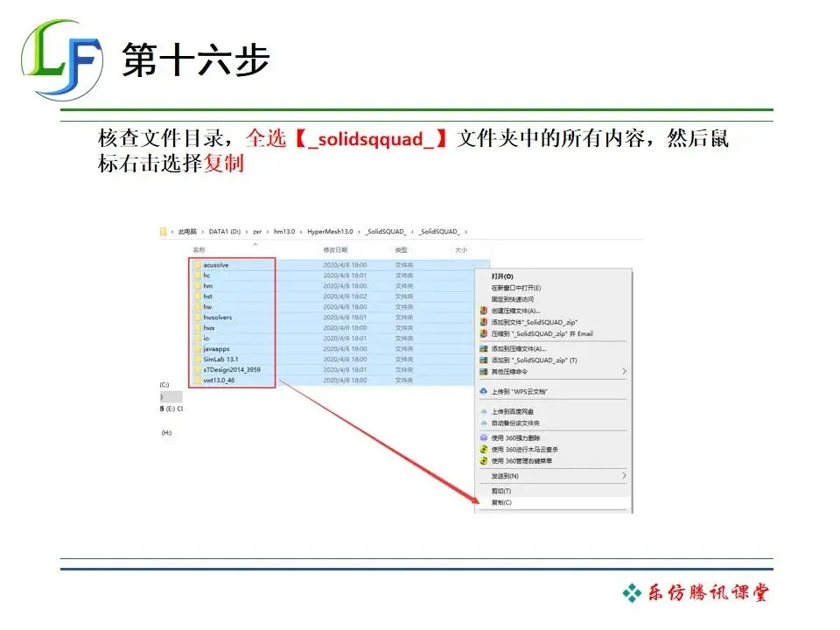The width and height of the screenshot is (840, 630).
Task: Select the io folder name
Action: click(x=206, y=338)
